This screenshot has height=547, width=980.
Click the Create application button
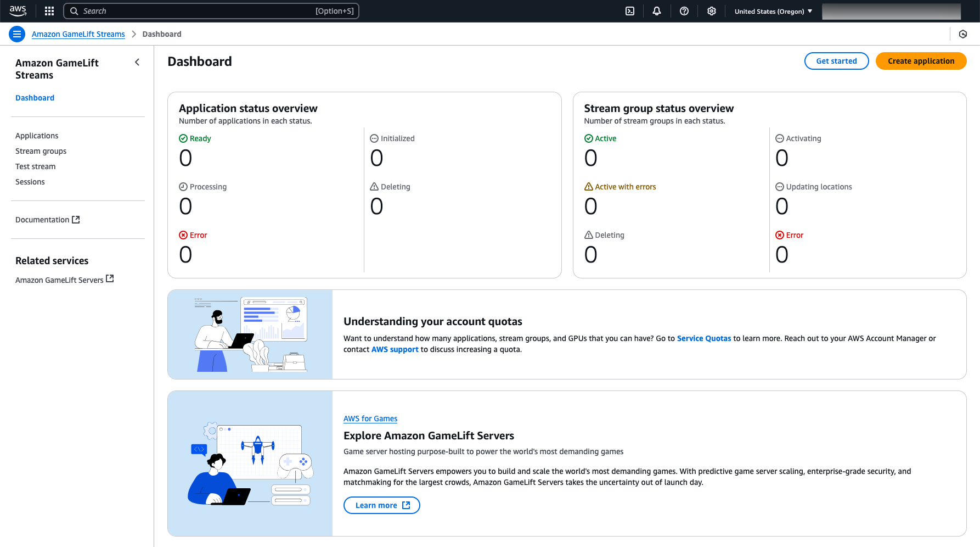tap(921, 61)
